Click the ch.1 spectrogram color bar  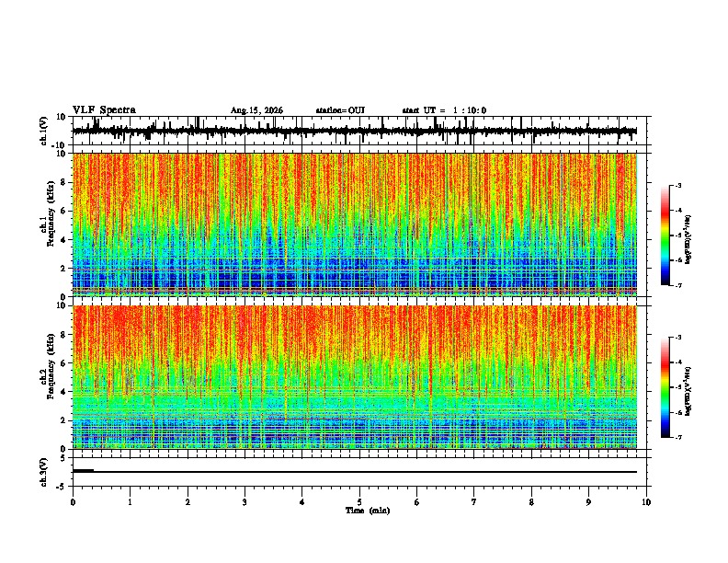[665, 236]
